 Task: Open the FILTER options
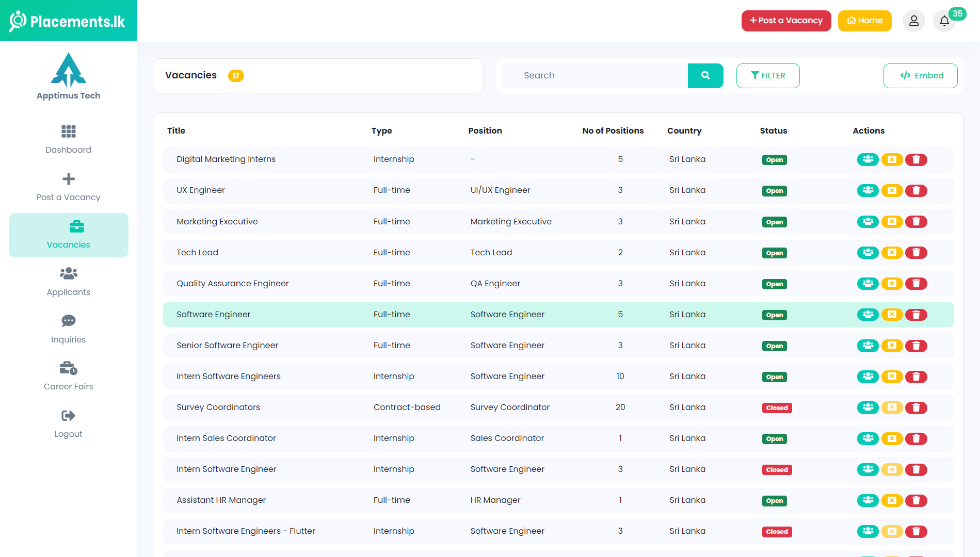pos(767,76)
